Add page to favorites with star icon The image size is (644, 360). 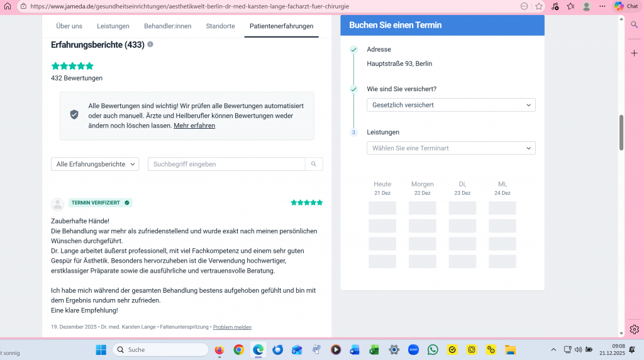[539, 6]
